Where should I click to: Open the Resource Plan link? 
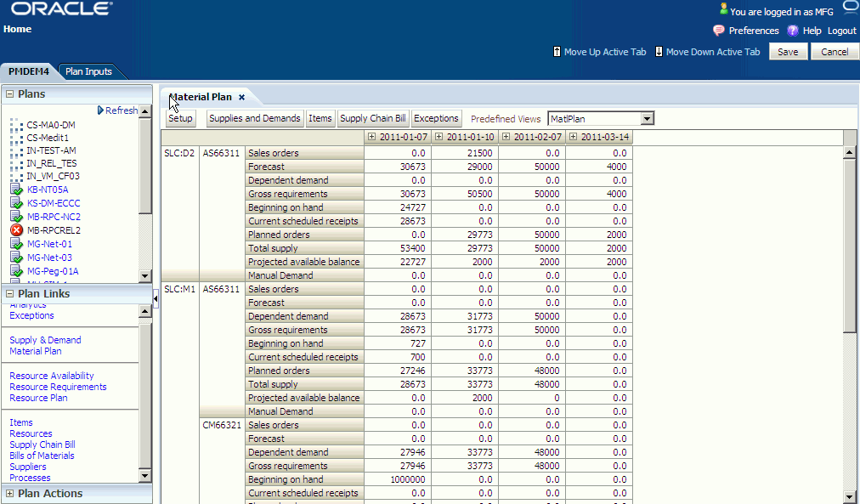pos(38,398)
